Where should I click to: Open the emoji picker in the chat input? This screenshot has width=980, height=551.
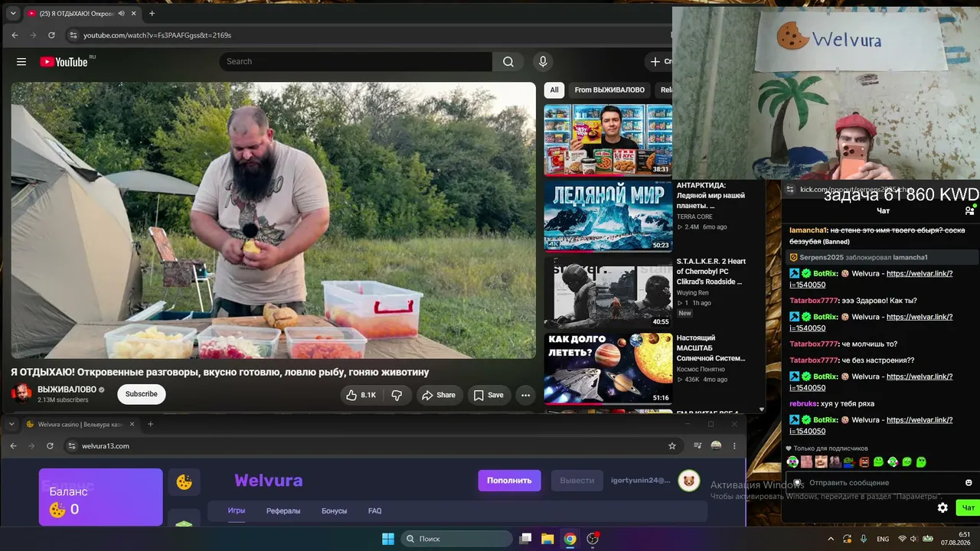969,483
